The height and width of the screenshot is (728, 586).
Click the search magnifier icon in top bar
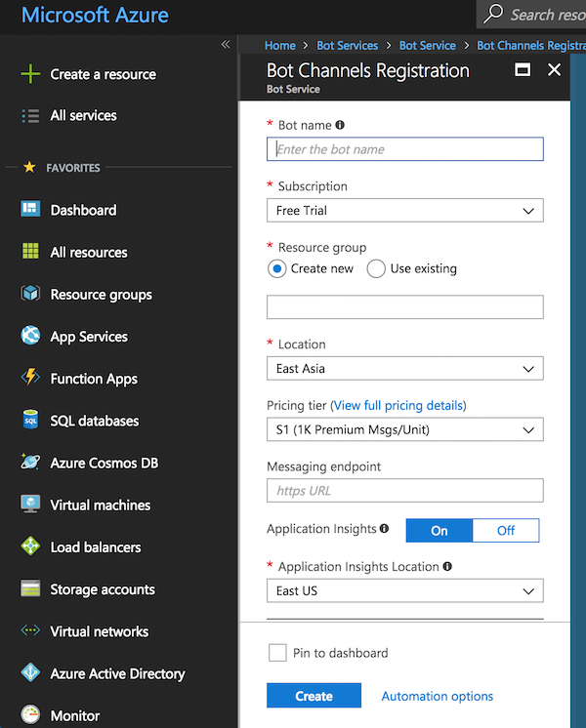[x=493, y=14]
